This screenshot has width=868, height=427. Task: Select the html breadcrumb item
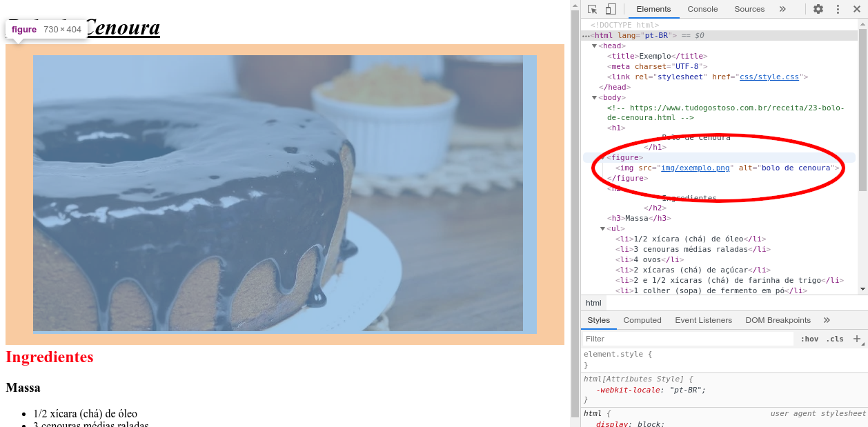pos(593,303)
